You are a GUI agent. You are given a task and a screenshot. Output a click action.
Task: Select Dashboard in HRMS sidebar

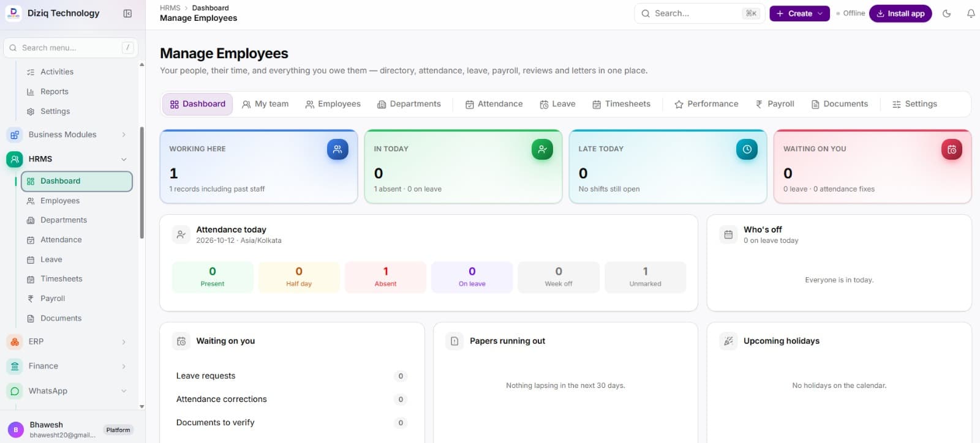77,181
